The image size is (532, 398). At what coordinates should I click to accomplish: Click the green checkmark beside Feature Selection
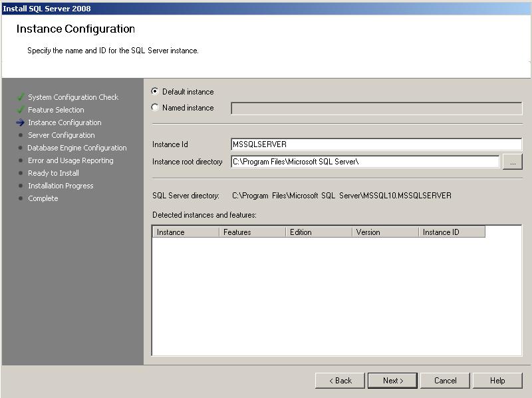21,110
